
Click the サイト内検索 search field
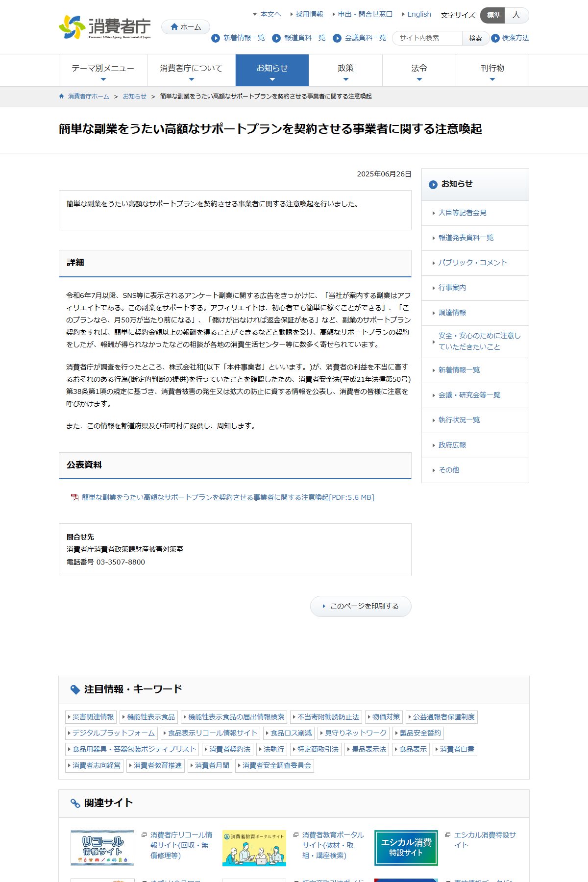pos(427,38)
